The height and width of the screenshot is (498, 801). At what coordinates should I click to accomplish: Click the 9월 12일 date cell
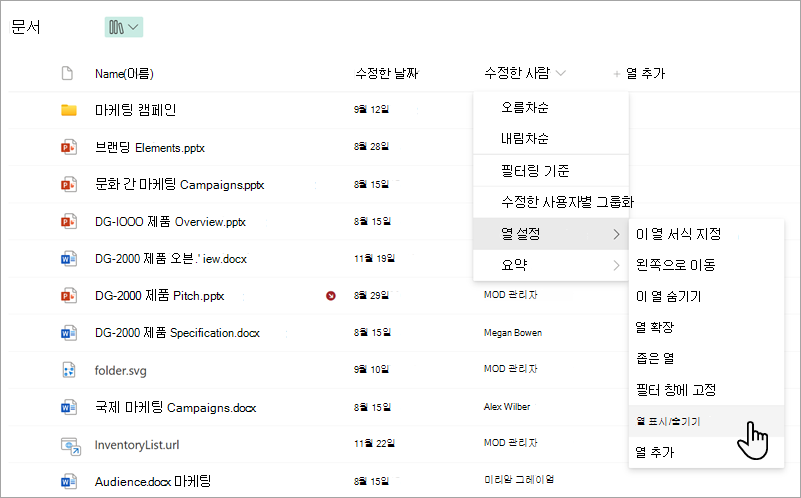click(x=371, y=109)
